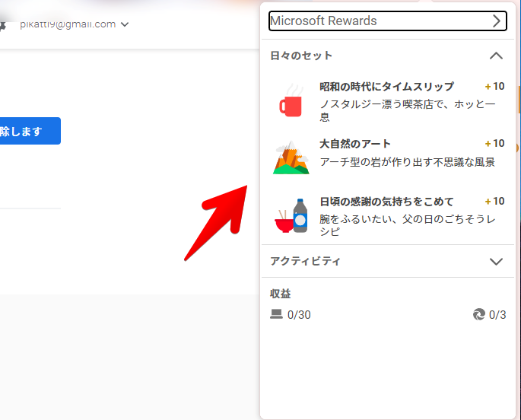Click the 0/30 PC search earnings value

[x=299, y=315]
